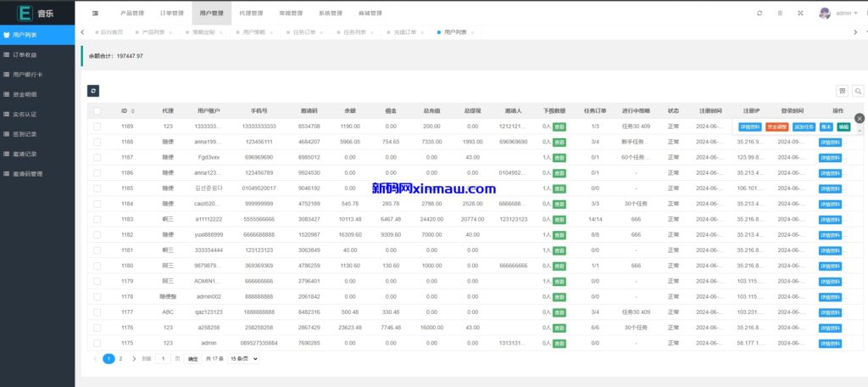Tick the checkbox for user ID 1180
Screen dimensions: 868x387
97,266
